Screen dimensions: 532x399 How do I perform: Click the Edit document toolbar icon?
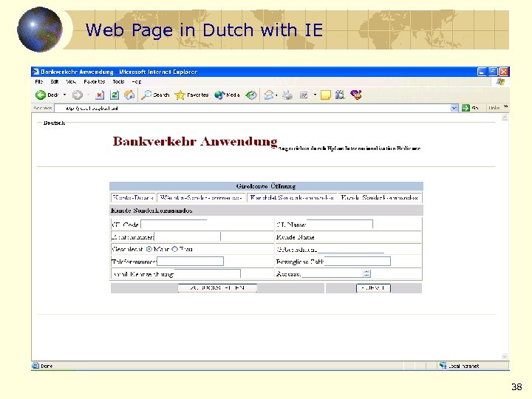(x=304, y=95)
